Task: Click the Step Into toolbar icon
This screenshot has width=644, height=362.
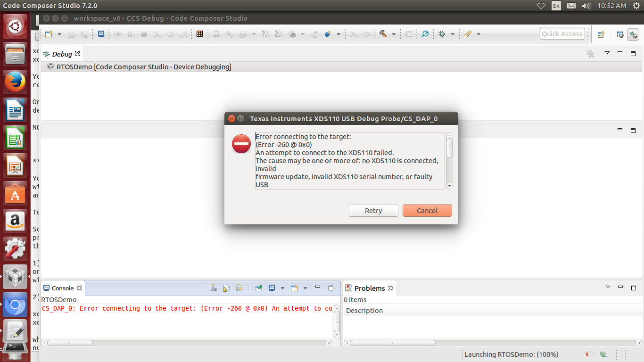Action: coord(157,34)
